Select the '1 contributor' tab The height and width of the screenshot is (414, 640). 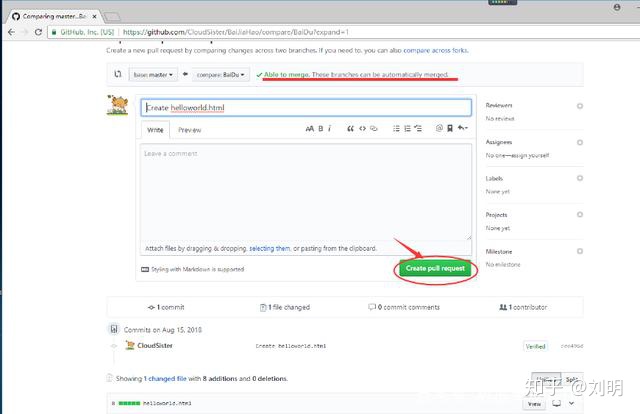(x=523, y=307)
